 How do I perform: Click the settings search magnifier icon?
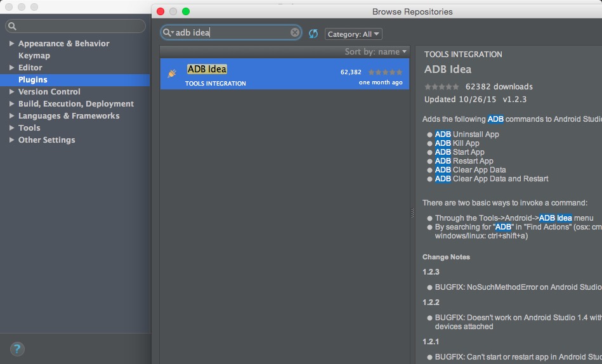[12, 26]
